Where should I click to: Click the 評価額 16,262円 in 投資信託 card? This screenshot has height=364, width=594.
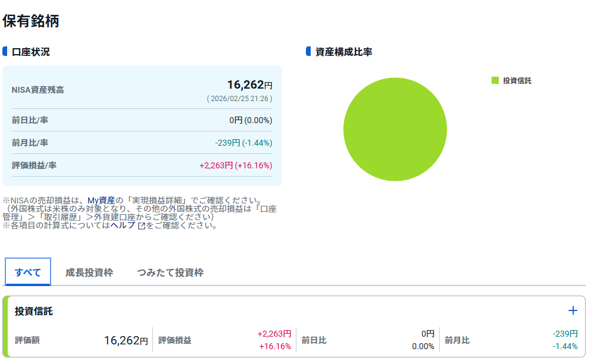(126, 341)
